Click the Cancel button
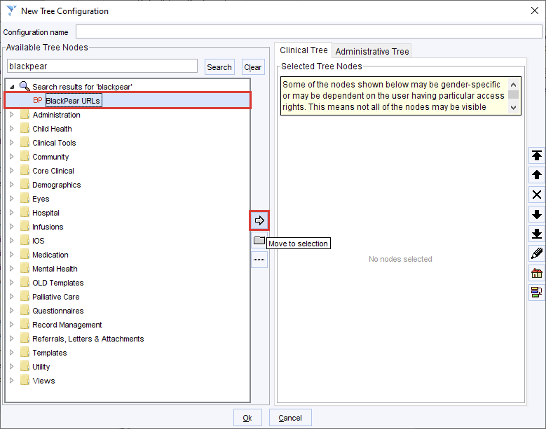The width and height of the screenshot is (546, 429). 290,418
